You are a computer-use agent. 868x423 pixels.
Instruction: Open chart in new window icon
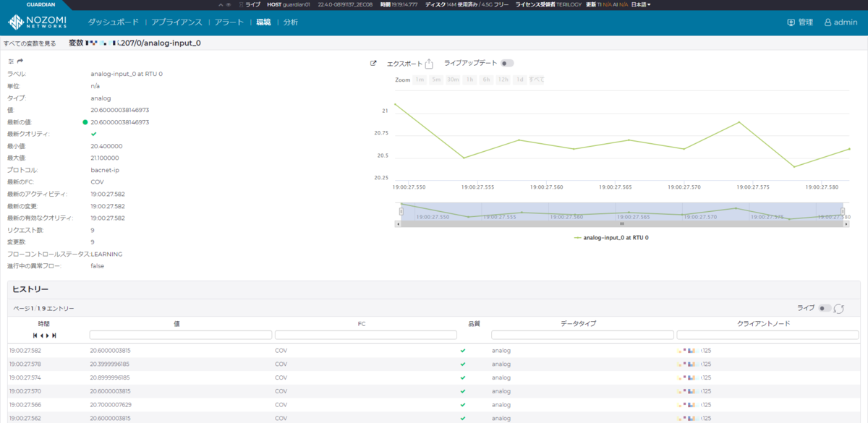point(373,63)
